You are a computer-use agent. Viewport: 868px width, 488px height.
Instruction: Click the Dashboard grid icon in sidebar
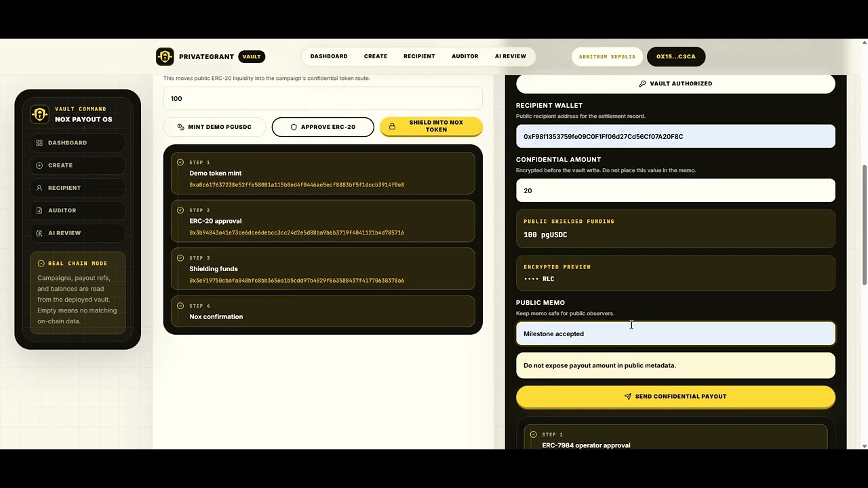(x=39, y=143)
